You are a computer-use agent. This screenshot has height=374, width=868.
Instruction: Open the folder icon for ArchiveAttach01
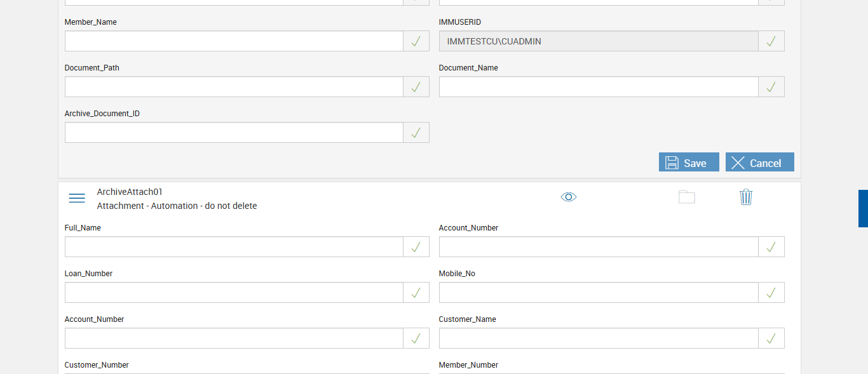[686, 197]
